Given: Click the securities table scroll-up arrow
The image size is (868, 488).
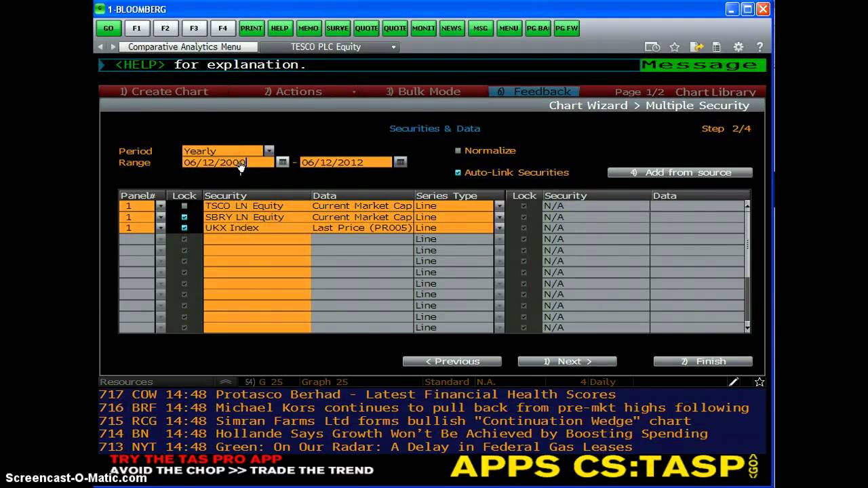Looking at the screenshot, I should click(x=747, y=205).
